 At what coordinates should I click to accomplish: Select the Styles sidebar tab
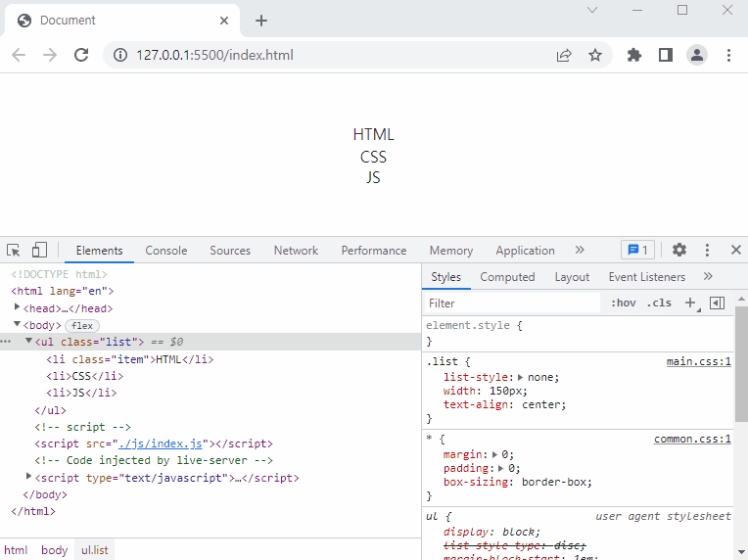pyautogui.click(x=446, y=277)
